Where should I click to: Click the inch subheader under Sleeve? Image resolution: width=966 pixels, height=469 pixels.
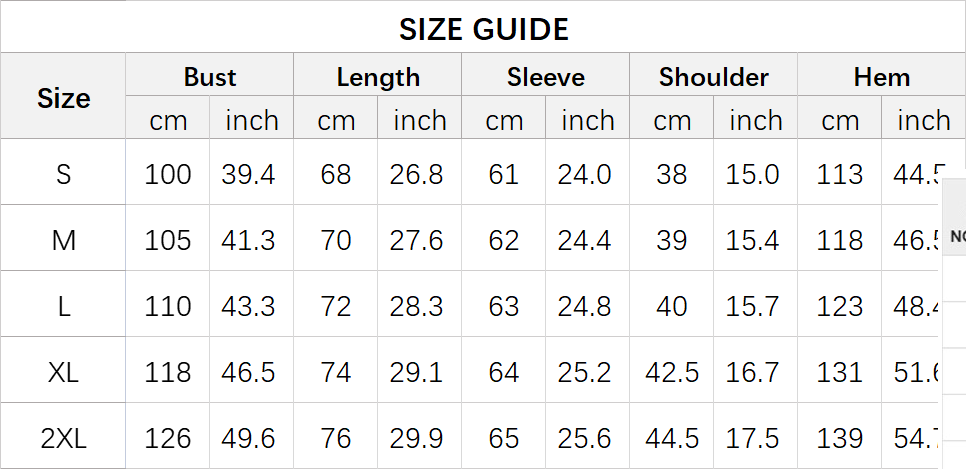tap(587, 121)
